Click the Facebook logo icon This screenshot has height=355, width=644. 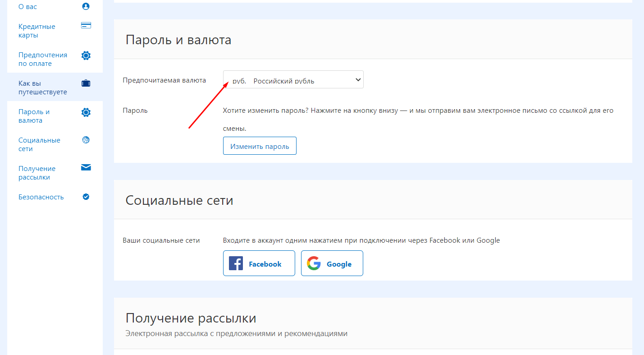click(x=236, y=263)
